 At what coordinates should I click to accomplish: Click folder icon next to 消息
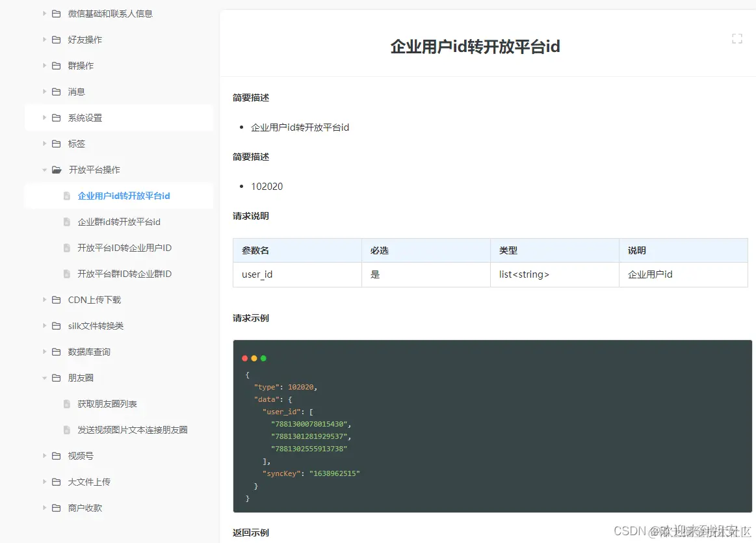click(x=57, y=92)
